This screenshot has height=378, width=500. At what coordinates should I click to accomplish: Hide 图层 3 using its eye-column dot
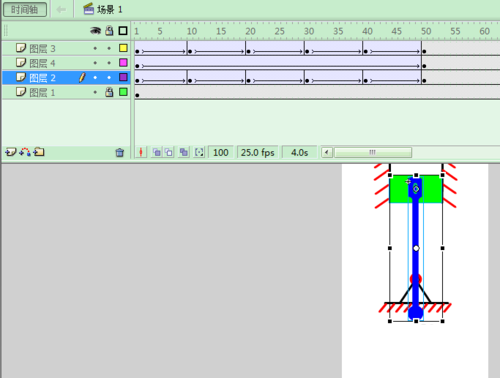(x=95, y=49)
